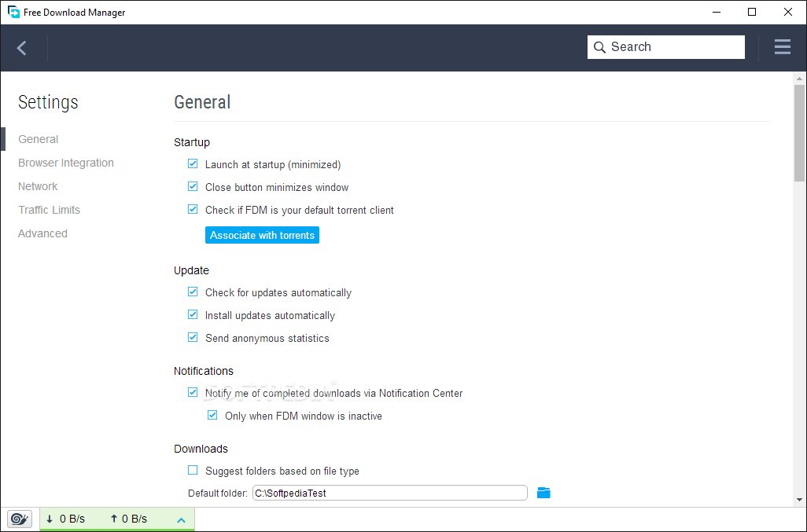Click the download speed arrow indicator
The image size is (807, 532).
(x=50, y=519)
